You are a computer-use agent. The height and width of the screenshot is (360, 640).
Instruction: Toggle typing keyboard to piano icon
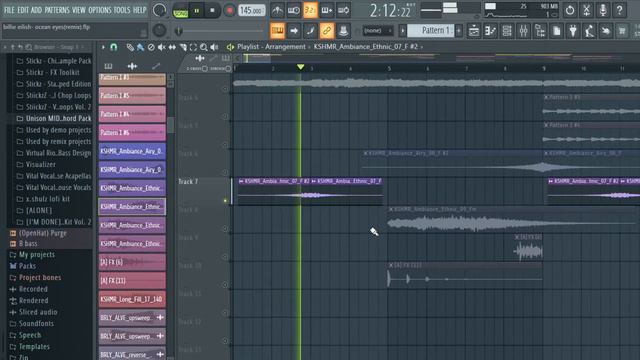[278, 31]
